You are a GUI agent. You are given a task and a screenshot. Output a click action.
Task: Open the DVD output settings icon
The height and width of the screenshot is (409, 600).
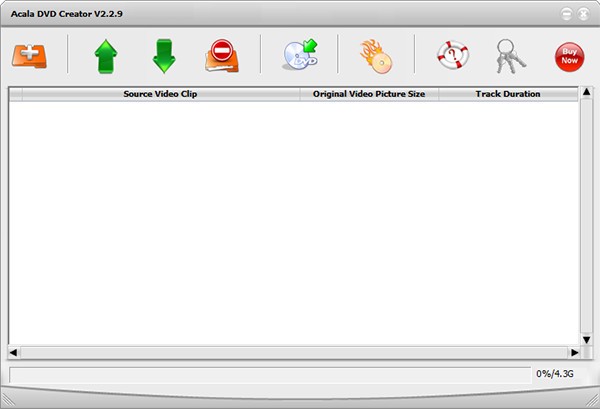coord(300,54)
